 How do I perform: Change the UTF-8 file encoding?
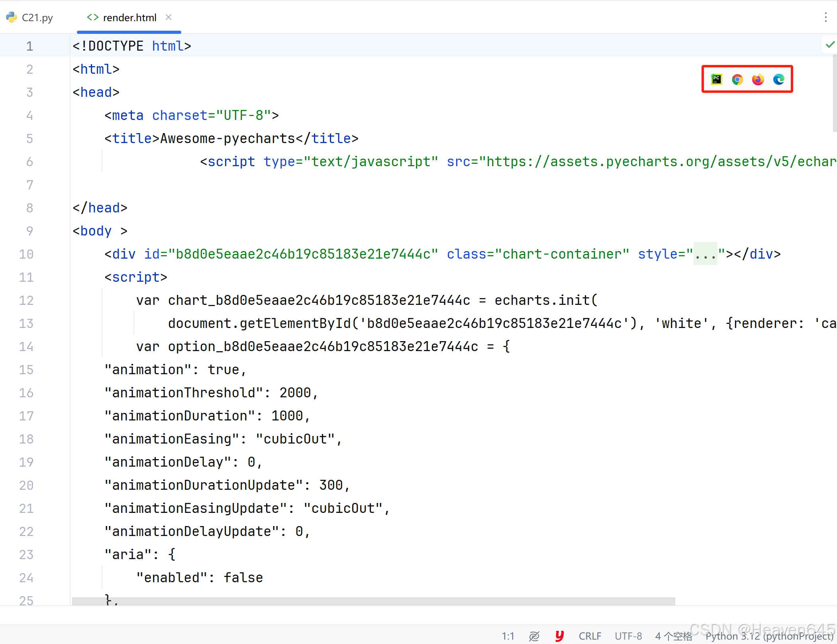click(x=628, y=636)
